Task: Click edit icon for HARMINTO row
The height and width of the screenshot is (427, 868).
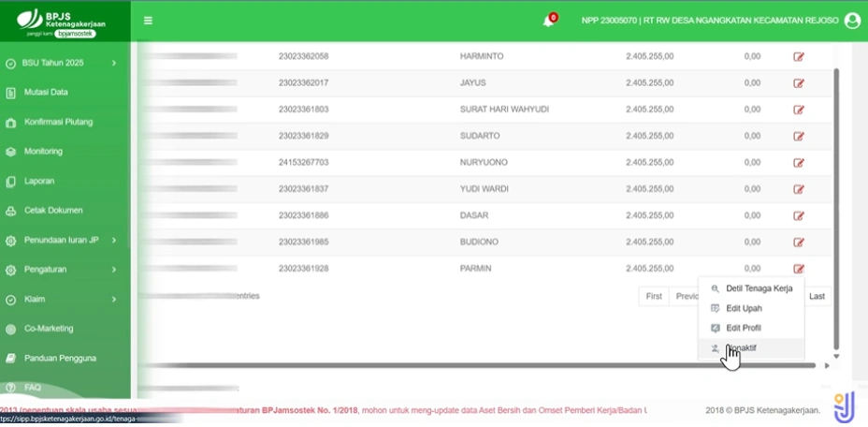Action: pyautogui.click(x=799, y=56)
